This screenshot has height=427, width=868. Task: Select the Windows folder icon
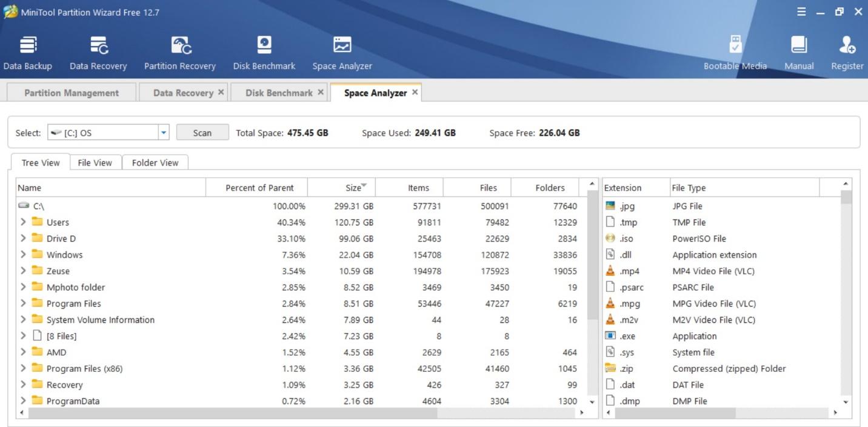pos(38,254)
